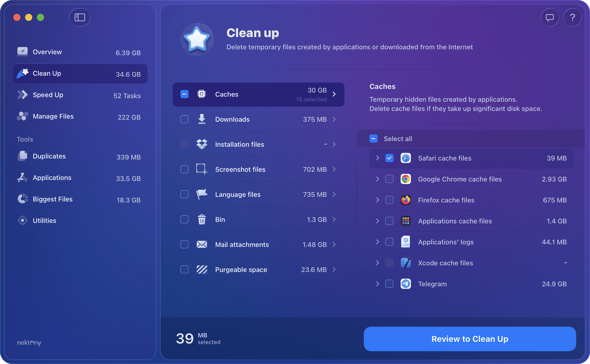
Task: Open the help question mark icon
Action: pyautogui.click(x=572, y=17)
